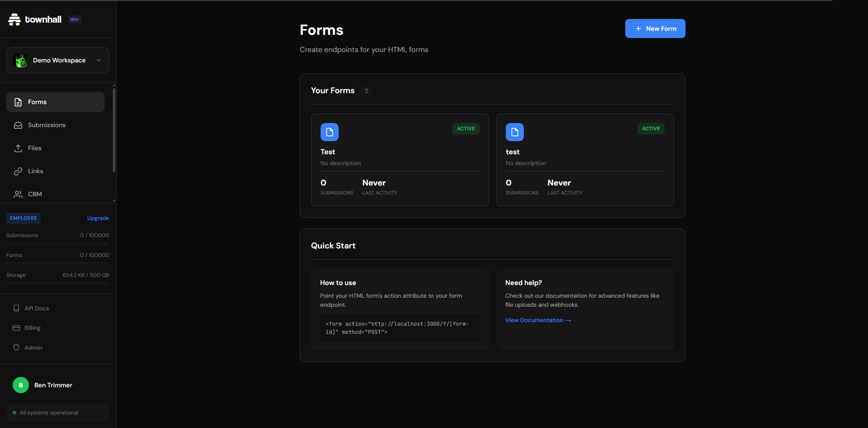
Task: Click the Storage usage progress bar
Action: click(58, 283)
